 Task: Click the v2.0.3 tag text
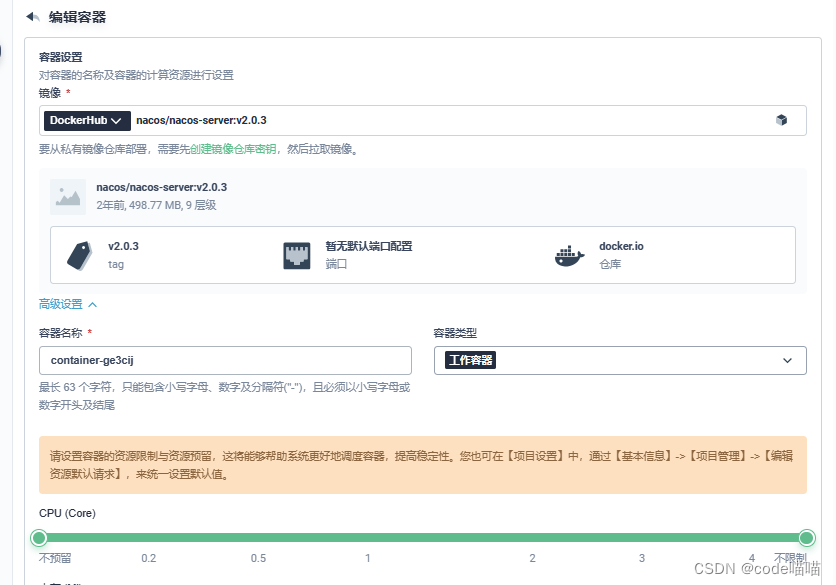pyautogui.click(x=123, y=246)
